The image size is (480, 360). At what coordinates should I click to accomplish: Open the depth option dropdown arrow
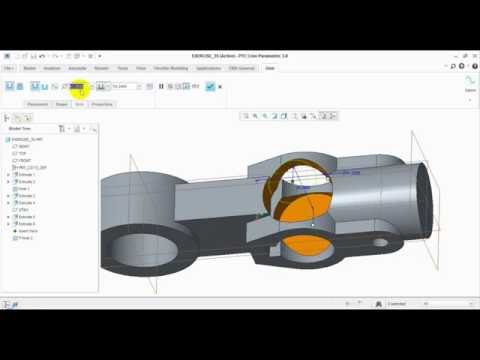tap(108, 87)
